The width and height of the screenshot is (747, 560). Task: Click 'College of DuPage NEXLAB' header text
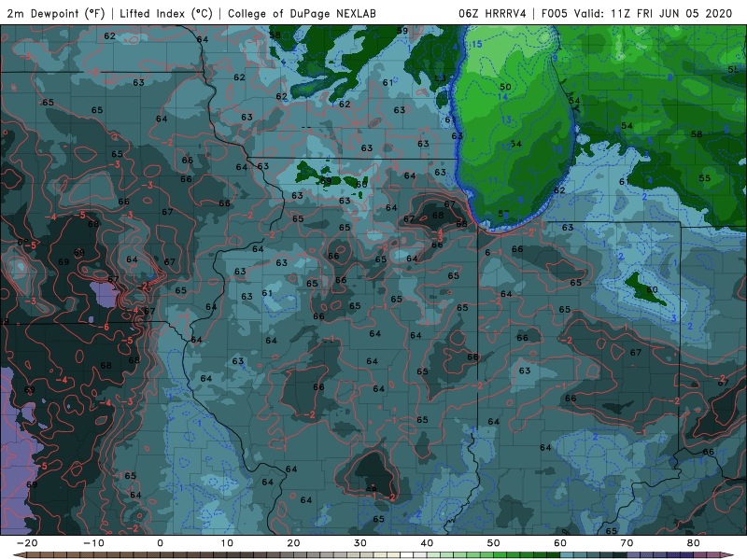click(x=302, y=14)
